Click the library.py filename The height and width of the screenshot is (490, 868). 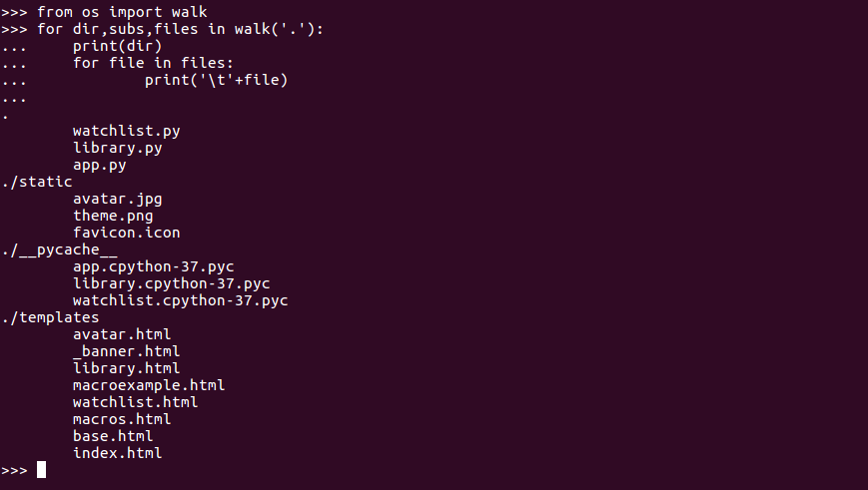tap(117, 149)
